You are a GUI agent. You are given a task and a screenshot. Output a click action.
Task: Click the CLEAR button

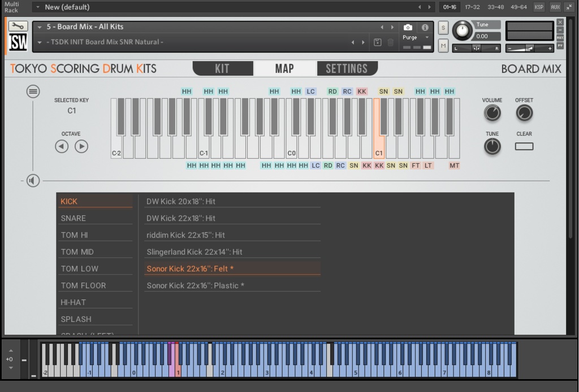pyautogui.click(x=524, y=146)
